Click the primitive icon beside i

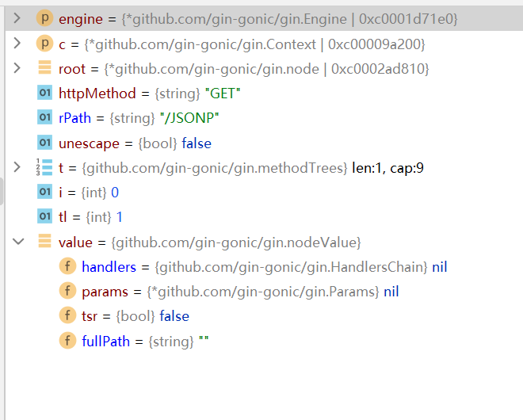tap(44, 192)
